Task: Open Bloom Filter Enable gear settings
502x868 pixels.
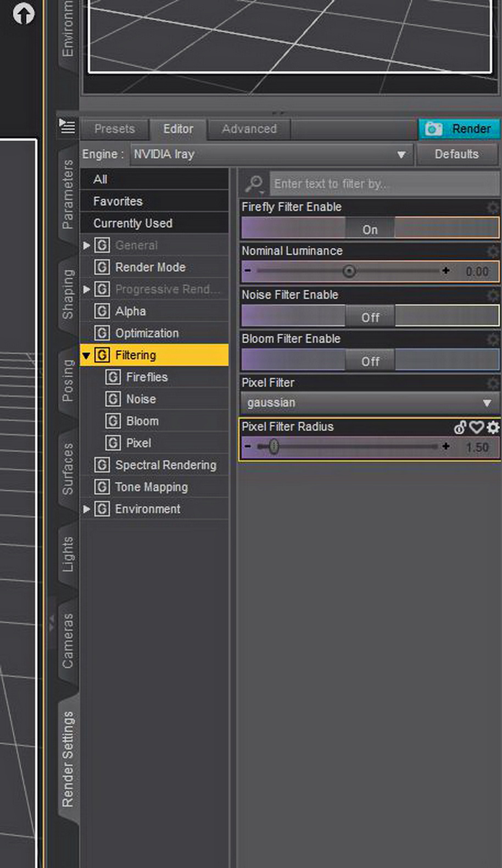Action: pos(493,339)
